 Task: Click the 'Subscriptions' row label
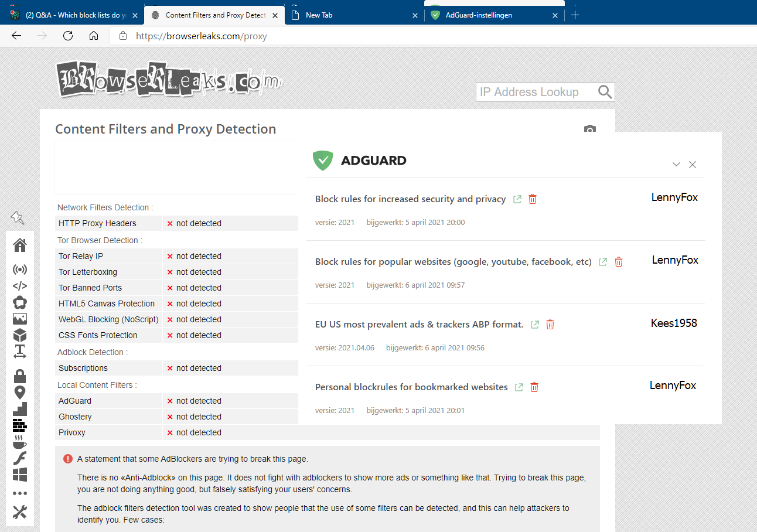point(83,368)
